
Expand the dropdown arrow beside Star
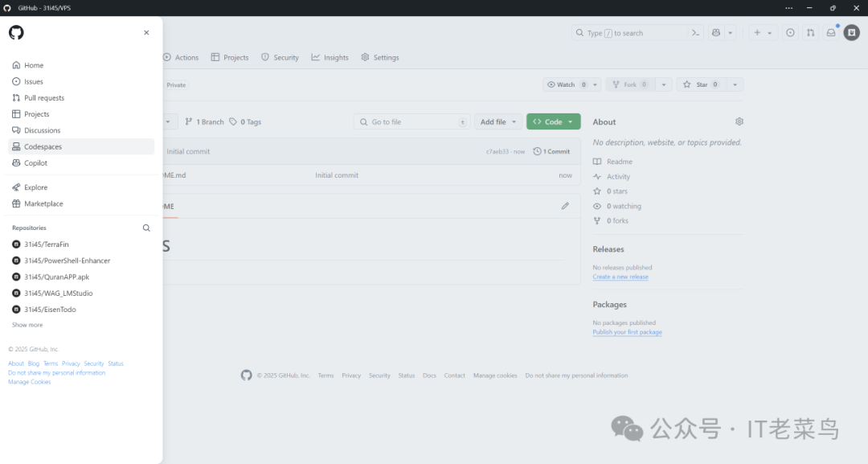pos(735,84)
